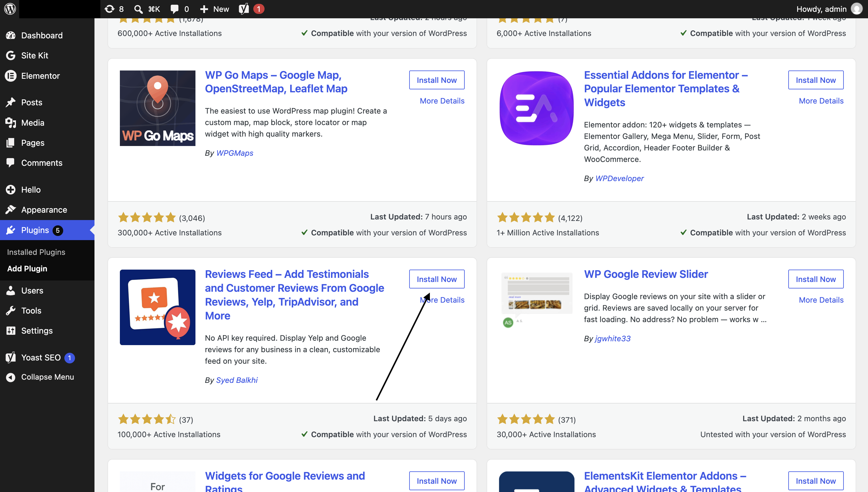Open the Plugins menu item
This screenshot has height=492, width=868.
pos(47,230)
